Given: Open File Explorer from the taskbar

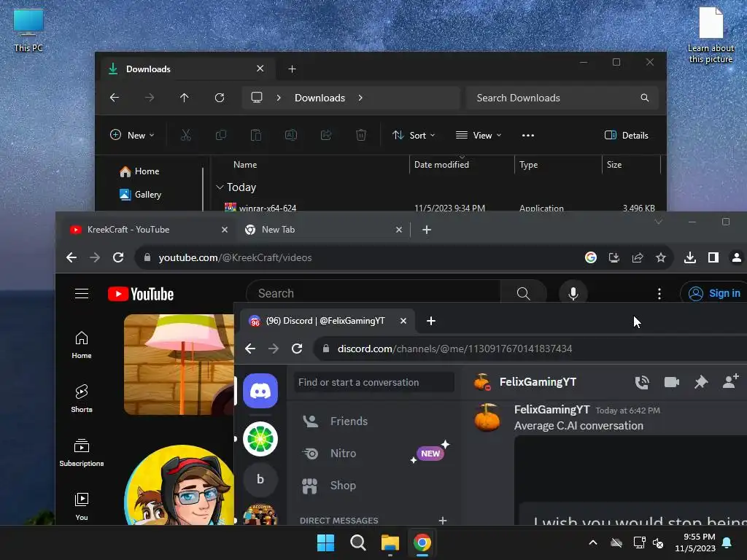Looking at the screenshot, I should tap(390, 542).
